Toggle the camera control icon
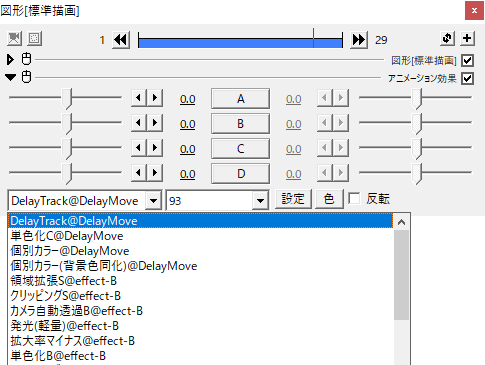485x365 pixels. [14, 39]
